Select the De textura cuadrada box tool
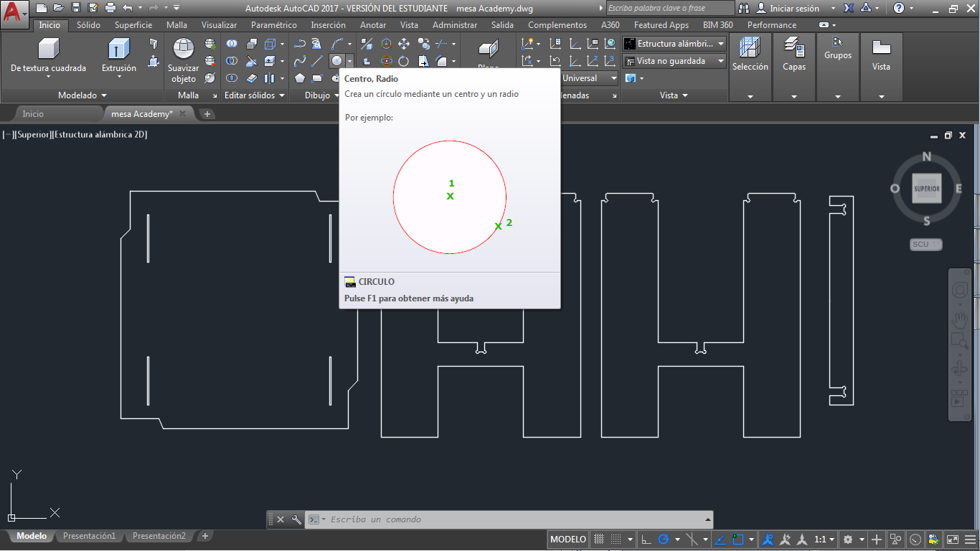980x551 pixels. coord(48,56)
